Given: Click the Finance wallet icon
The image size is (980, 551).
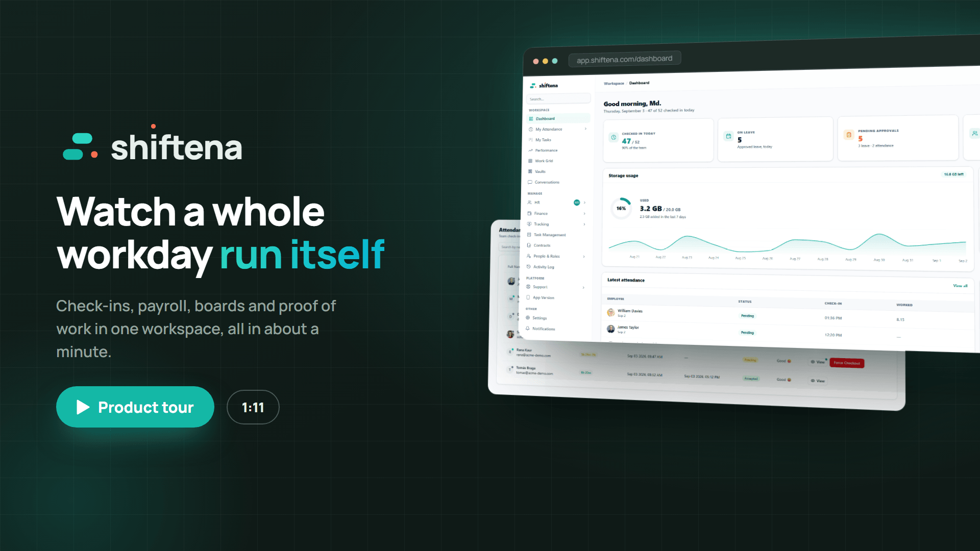Looking at the screenshot, I should [529, 213].
